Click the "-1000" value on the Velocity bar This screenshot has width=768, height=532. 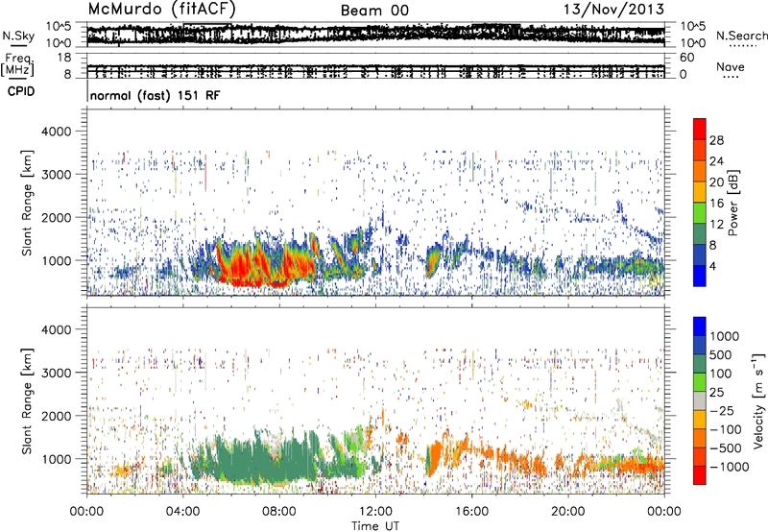pyautogui.click(x=730, y=467)
